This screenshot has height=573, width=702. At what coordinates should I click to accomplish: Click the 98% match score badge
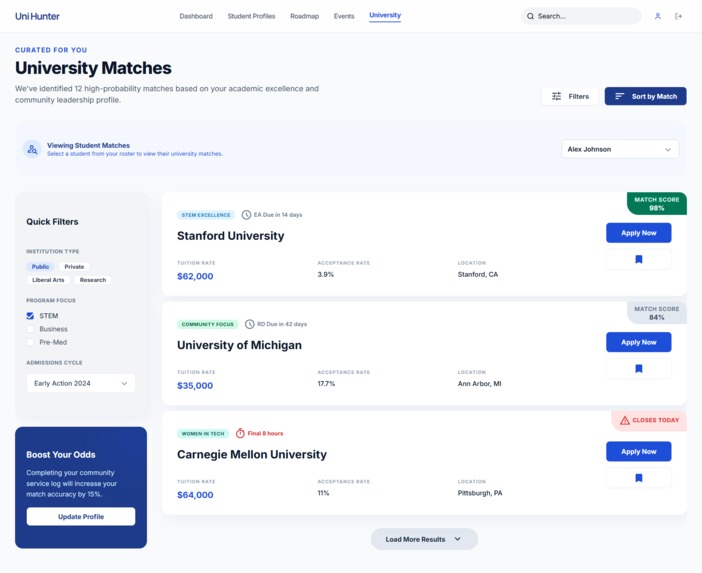pos(657,204)
